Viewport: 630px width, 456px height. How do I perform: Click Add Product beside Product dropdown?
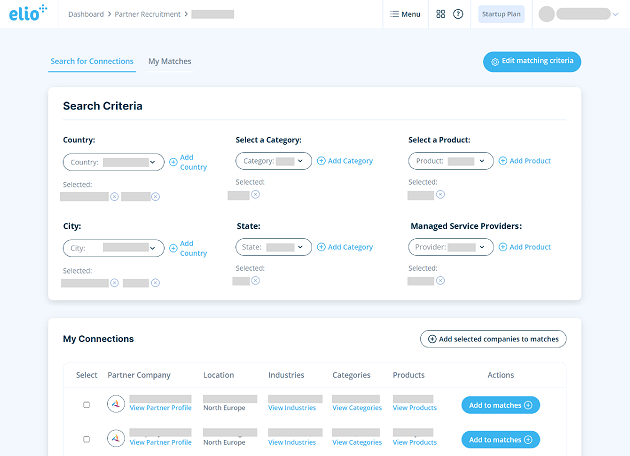(525, 161)
